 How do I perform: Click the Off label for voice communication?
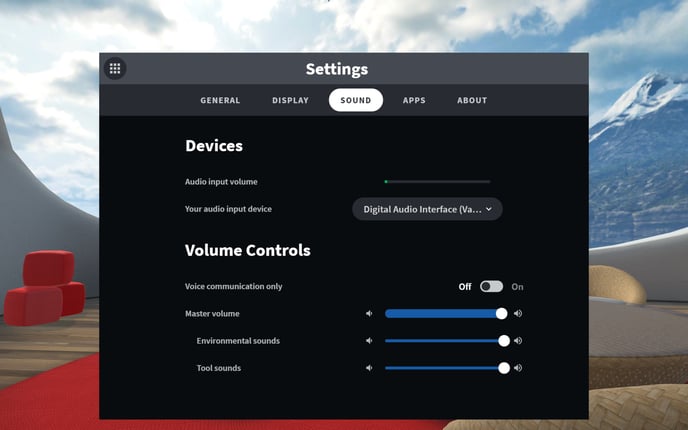tap(465, 287)
